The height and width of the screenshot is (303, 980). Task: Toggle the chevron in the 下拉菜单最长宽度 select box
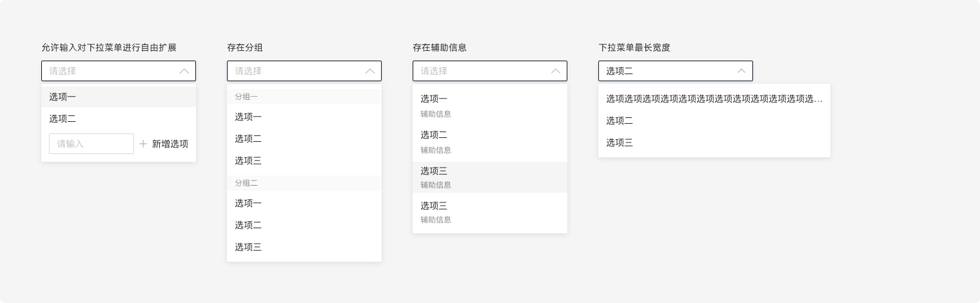point(741,71)
